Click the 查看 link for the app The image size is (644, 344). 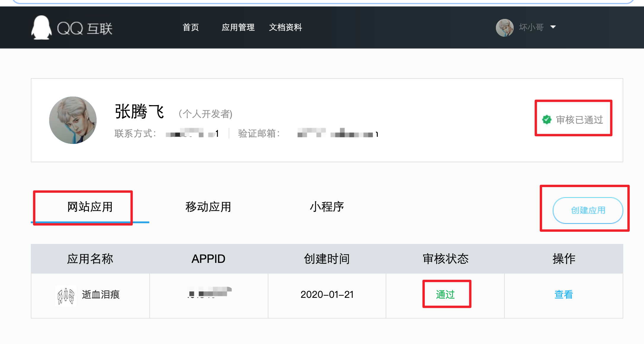point(563,295)
